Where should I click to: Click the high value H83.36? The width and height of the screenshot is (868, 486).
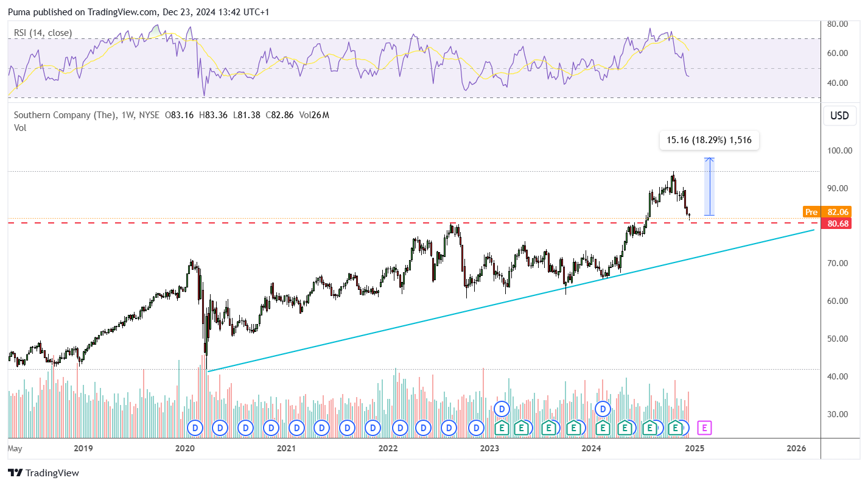pos(214,114)
